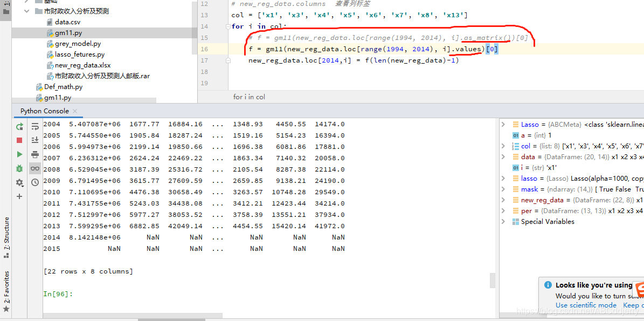
Task: Open Def_math.py file
Action: pyautogui.click(x=63, y=87)
